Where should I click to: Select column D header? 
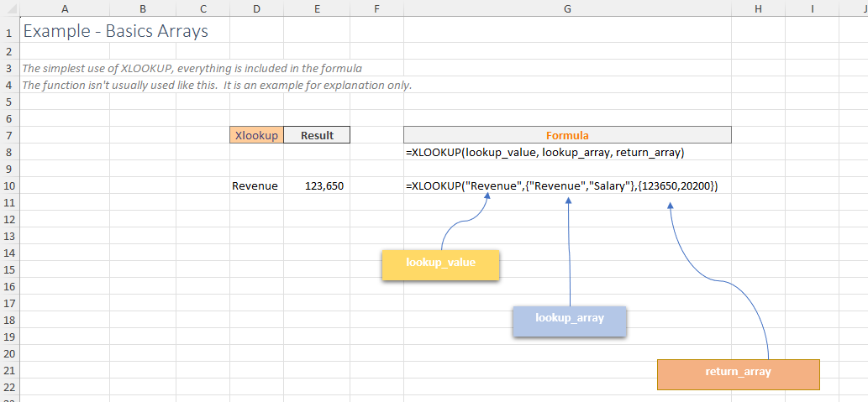[256, 8]
